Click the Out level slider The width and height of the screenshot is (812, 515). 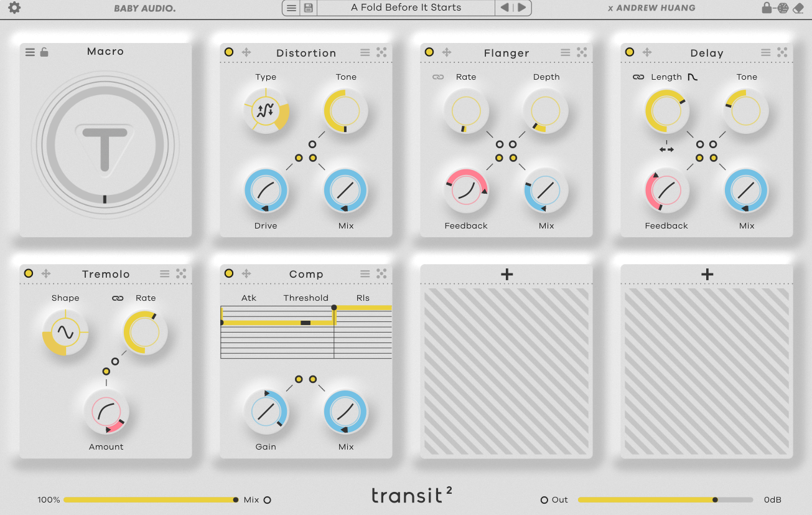665,499
